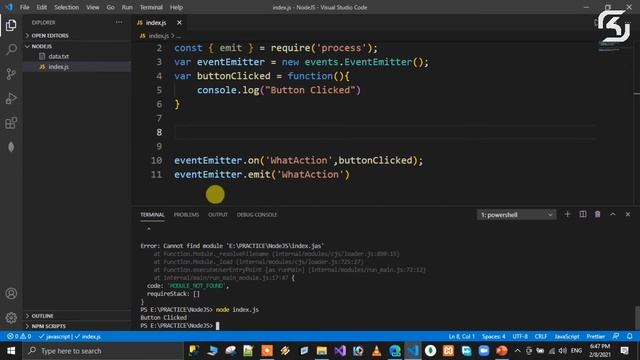640x360 pixels.
Task: Switch to the Output panel tab
Action: pyautogui.click(x=218, y=215)
